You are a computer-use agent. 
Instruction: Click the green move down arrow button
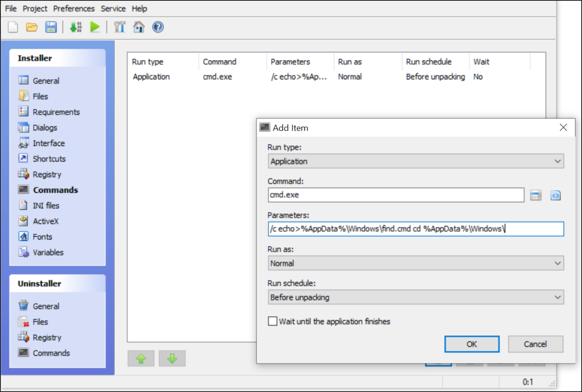172,358
